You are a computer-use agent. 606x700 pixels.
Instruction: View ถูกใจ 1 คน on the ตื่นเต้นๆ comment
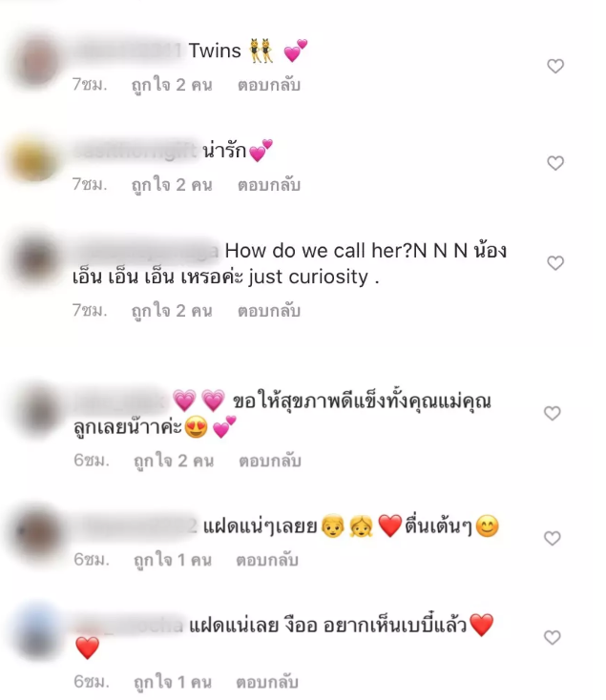pyautogui.click(x=173, y=560)
